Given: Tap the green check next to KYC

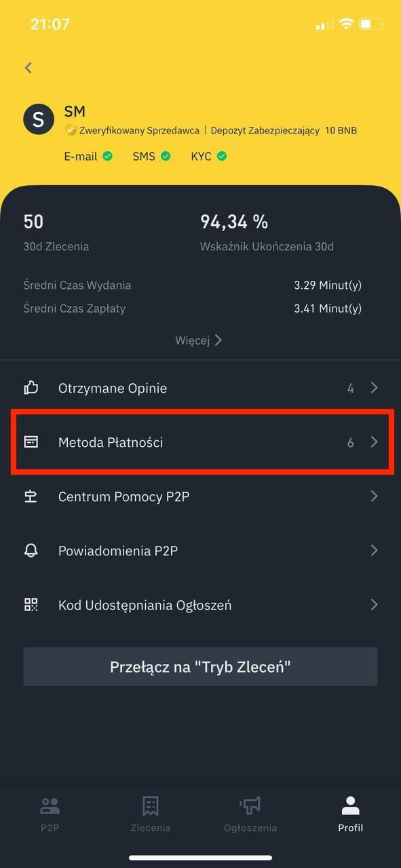Looking at the screenshot, I should 221,156.
